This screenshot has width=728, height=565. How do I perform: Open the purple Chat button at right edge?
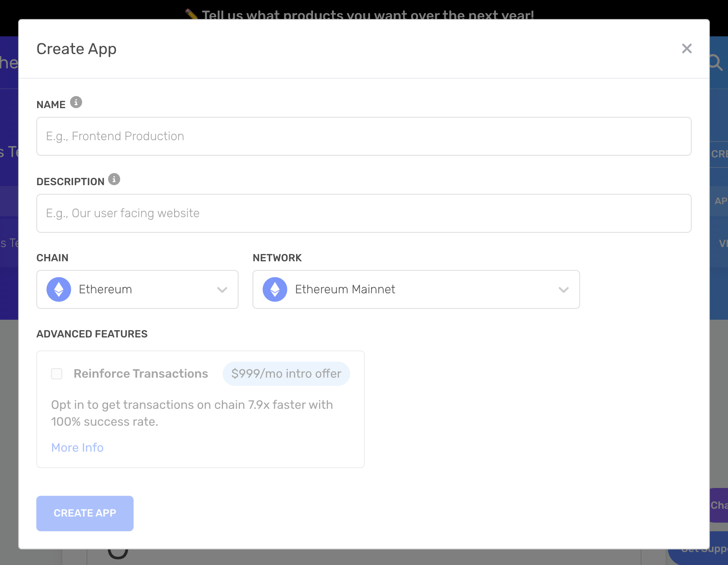719,505
